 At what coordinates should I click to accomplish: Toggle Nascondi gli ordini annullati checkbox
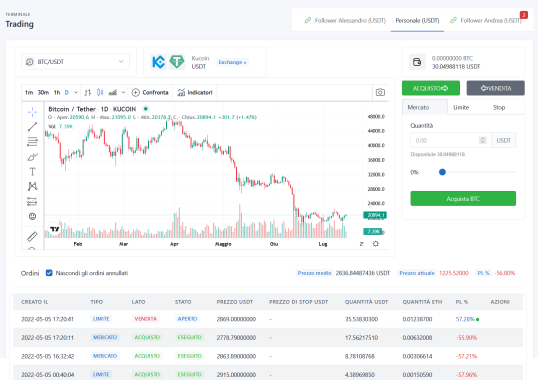click(49, 273)
